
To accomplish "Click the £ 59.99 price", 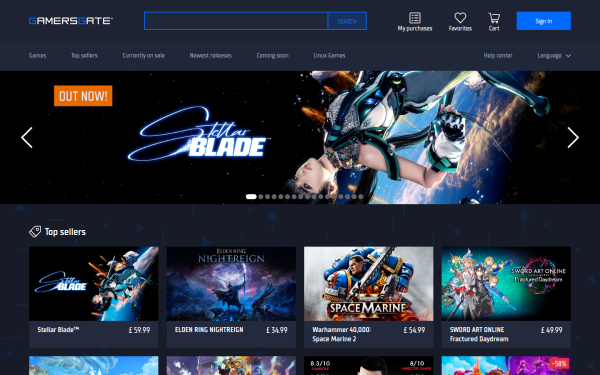I will pos(139,330).
